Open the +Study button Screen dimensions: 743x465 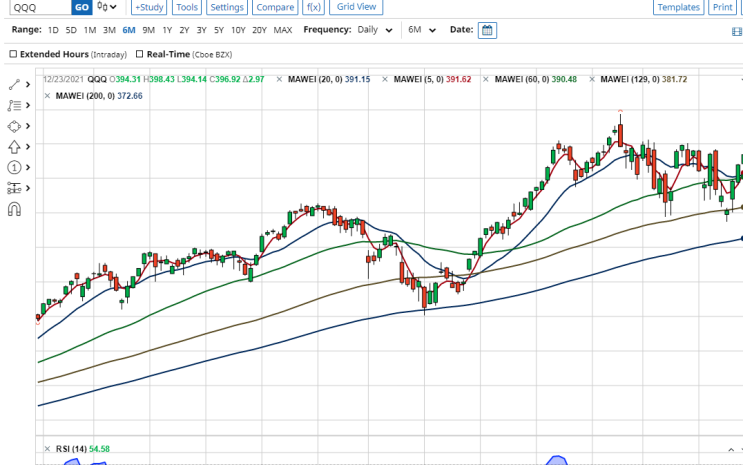149,7
